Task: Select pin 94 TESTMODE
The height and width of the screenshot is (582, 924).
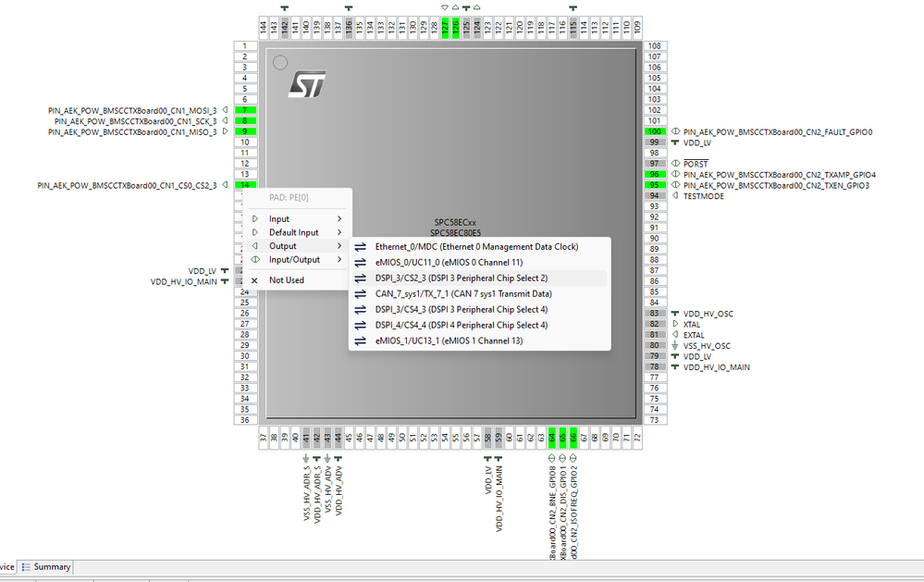Action: [x=655, y=196]
